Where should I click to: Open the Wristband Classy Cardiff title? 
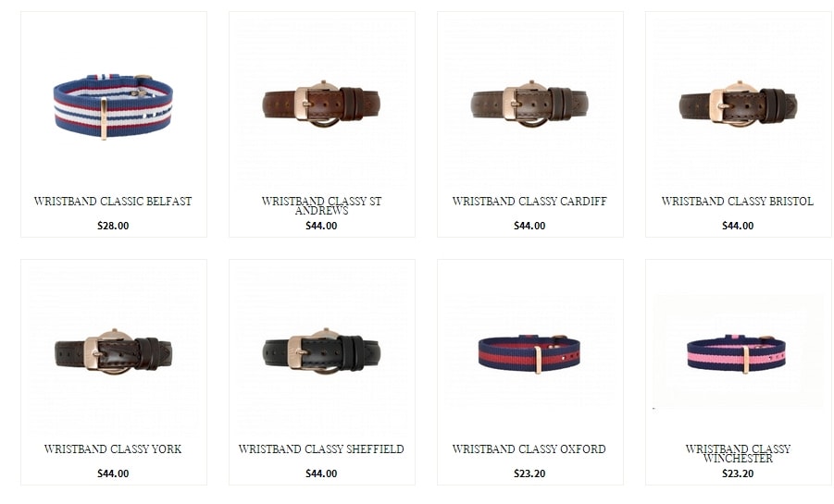[529, 202]
